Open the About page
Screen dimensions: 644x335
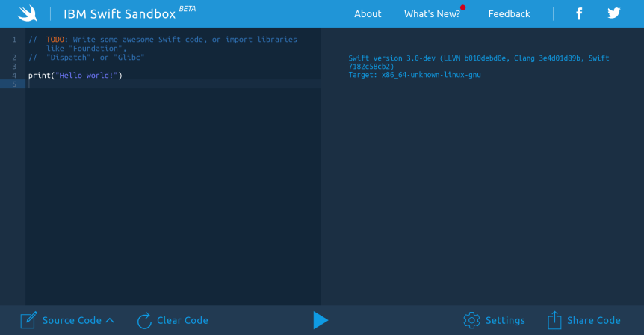(x=368, y=14)
